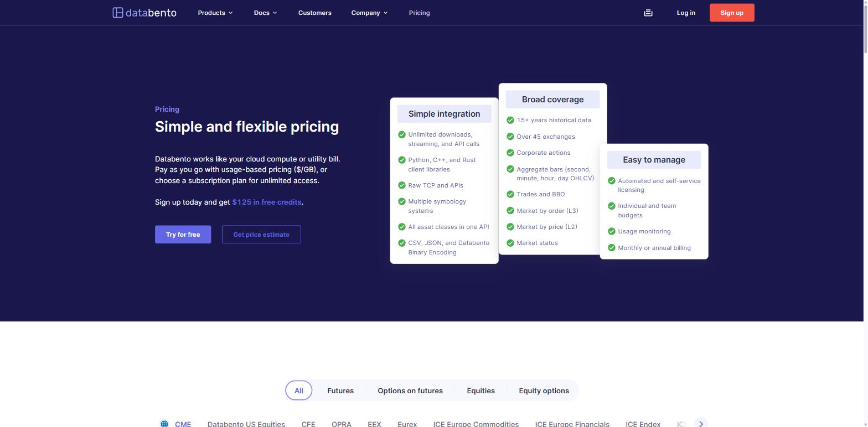Select the Options on futures tab

click(x=410, y=390)
